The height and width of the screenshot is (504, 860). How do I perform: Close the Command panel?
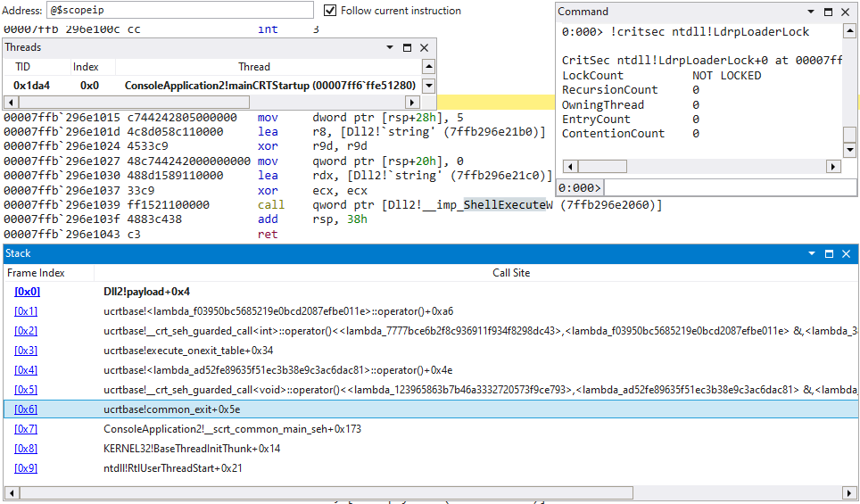tap(845, 12)
